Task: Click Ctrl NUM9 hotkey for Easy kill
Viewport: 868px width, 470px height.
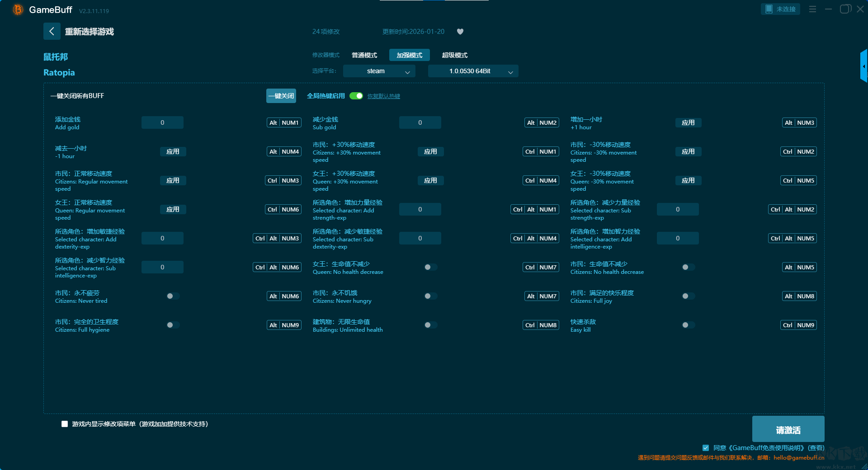Action: 799,325
